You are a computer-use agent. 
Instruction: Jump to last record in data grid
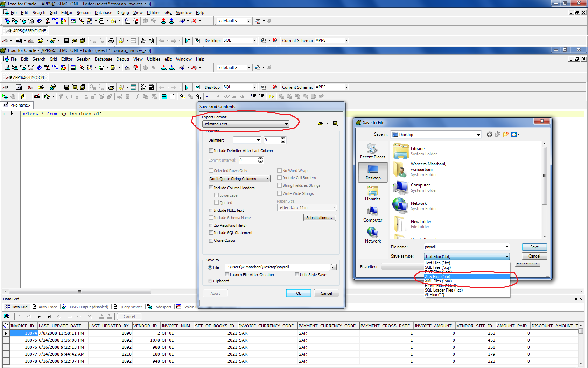coord(49,316)
